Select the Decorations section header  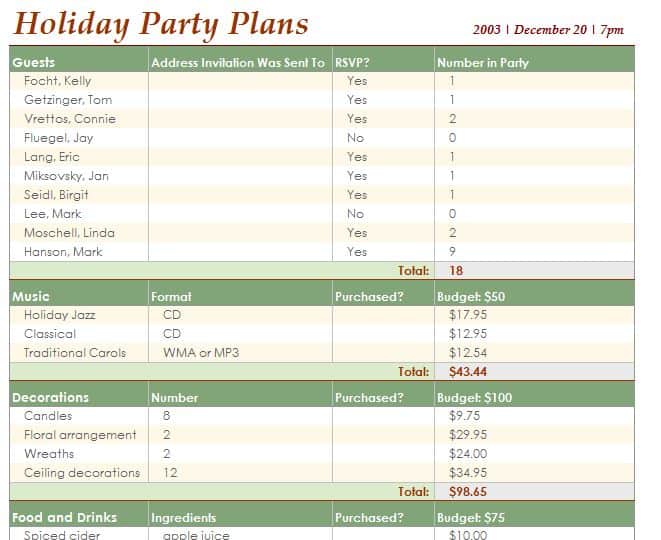pyautogui.click(x=79, y=398)
